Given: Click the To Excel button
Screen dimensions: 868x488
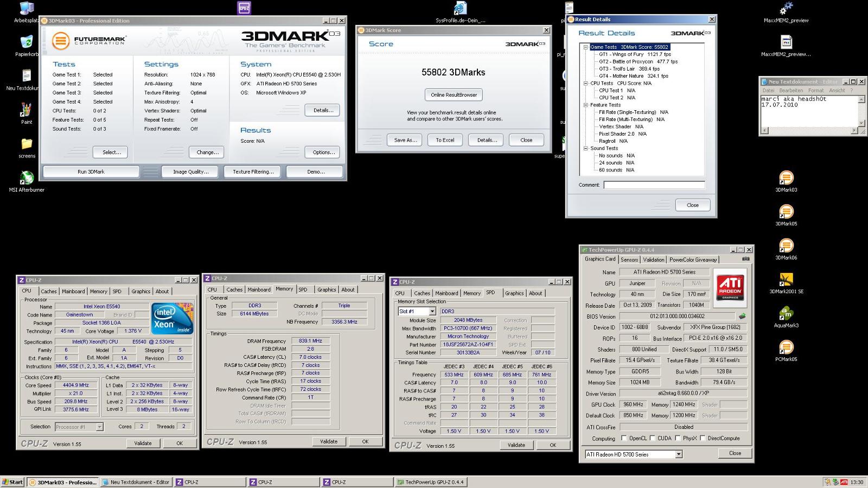Looking at the screenshot, I should pyautogui.click(x=445, y=140).
